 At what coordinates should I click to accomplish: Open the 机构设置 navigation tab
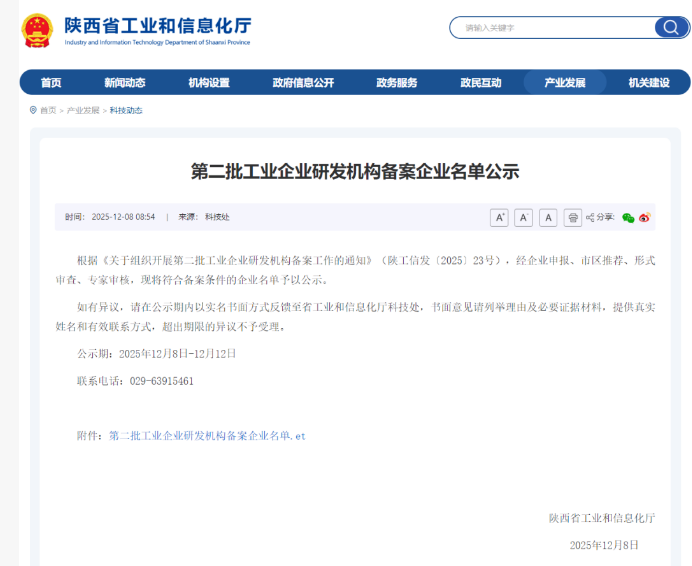click(x=209, y=83)
